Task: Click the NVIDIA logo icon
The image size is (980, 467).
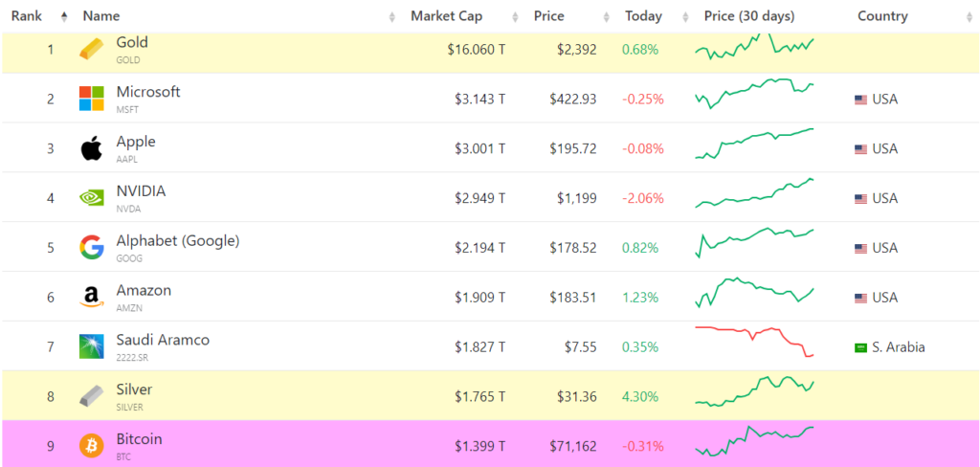Action: (x=92, y=198)
